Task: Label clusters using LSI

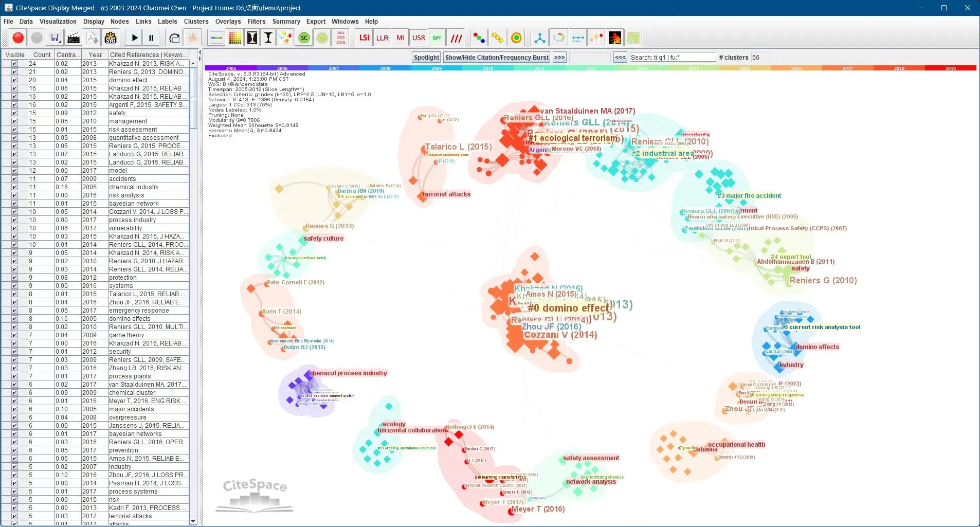Action: (365, 38)
